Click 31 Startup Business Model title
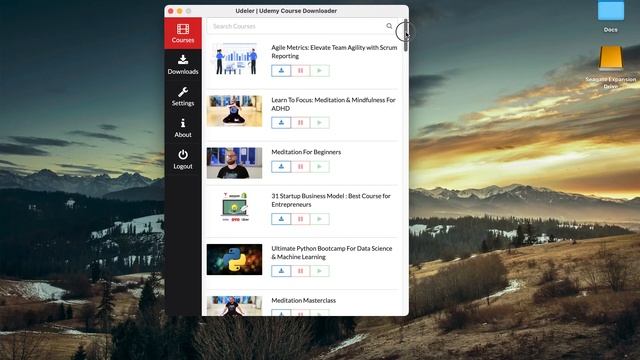This screenshot has height=360, width=640. click(x=331, y=200)
